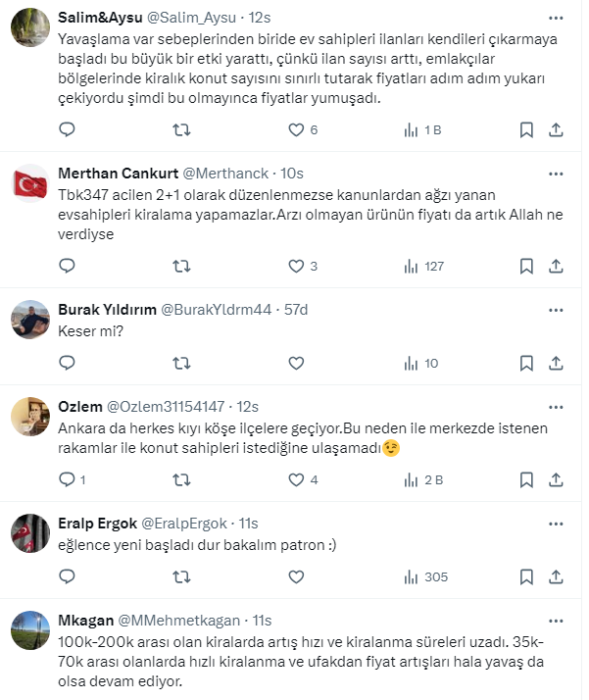
Task: Like Salim&Aysu's tweet with 6 likes
Action: (297, 129)
